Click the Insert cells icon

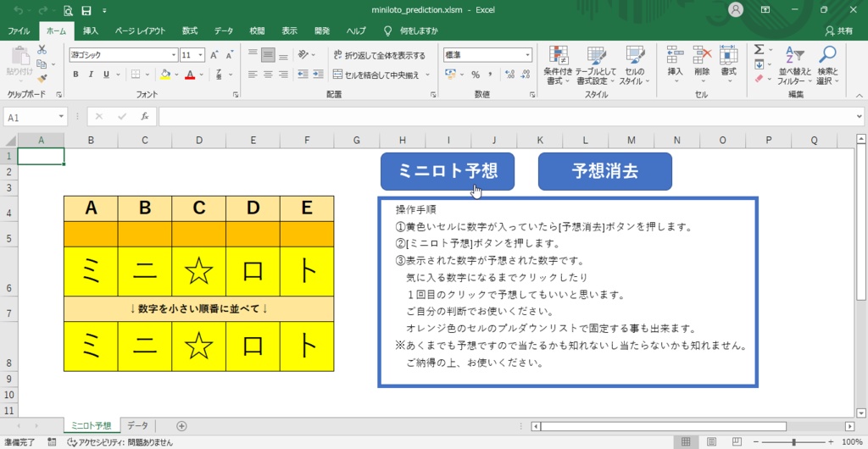pyautogui.click(x=676, y=55)
